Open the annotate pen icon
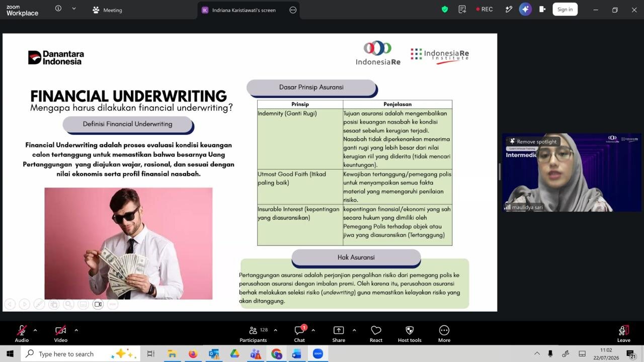The image size is (644, 362). 509,9
